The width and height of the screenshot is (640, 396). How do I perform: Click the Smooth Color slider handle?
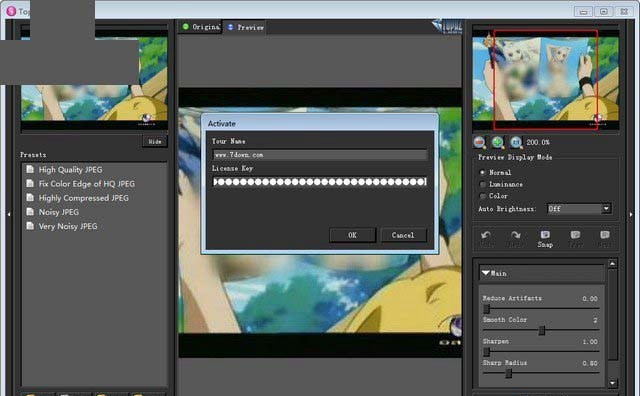click(x=542, y=330)
